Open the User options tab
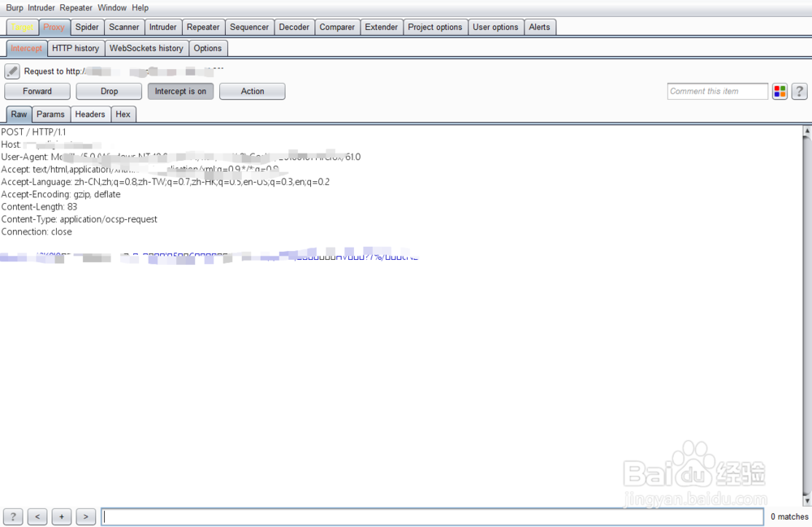 (x=495, y=27)
